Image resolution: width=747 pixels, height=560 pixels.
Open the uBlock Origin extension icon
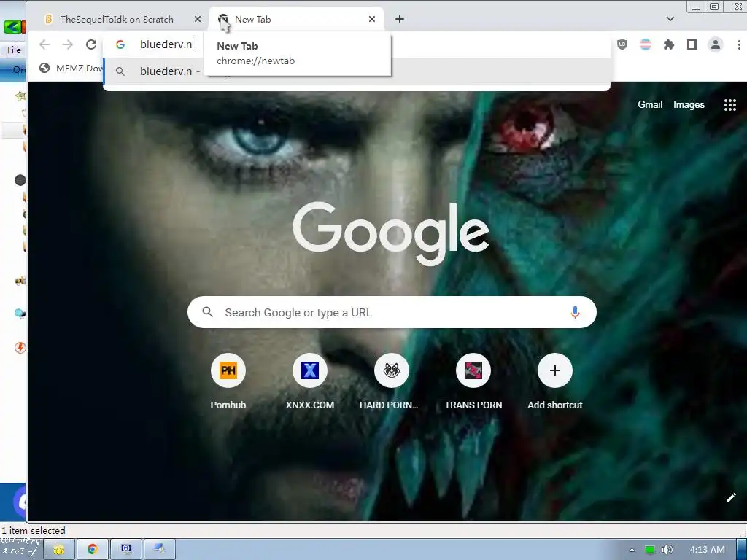click(622, 44)
